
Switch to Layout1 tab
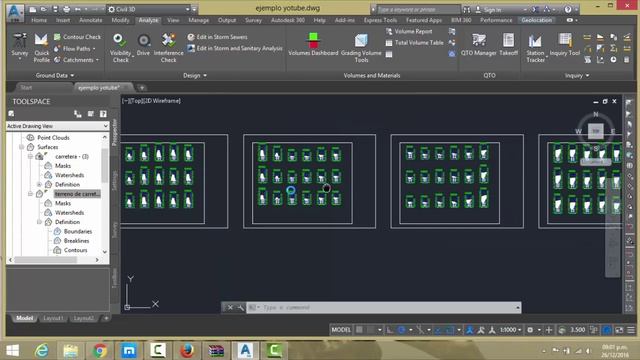pos(53,318)
